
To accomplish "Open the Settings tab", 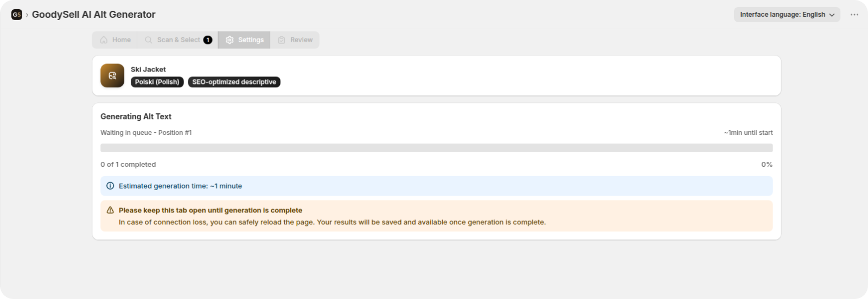I will [x=244, y=40].
